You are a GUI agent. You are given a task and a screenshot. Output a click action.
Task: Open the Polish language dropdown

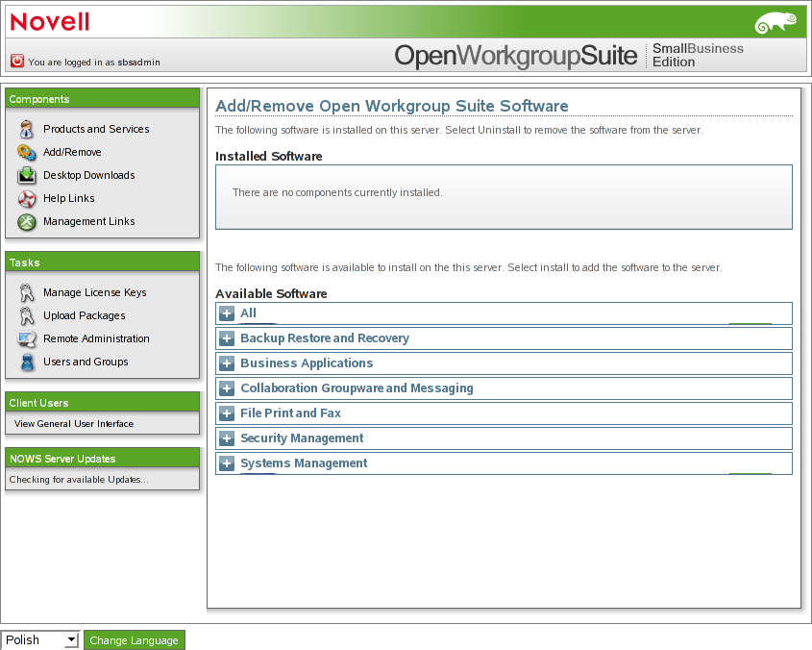[x=40, y=640]
